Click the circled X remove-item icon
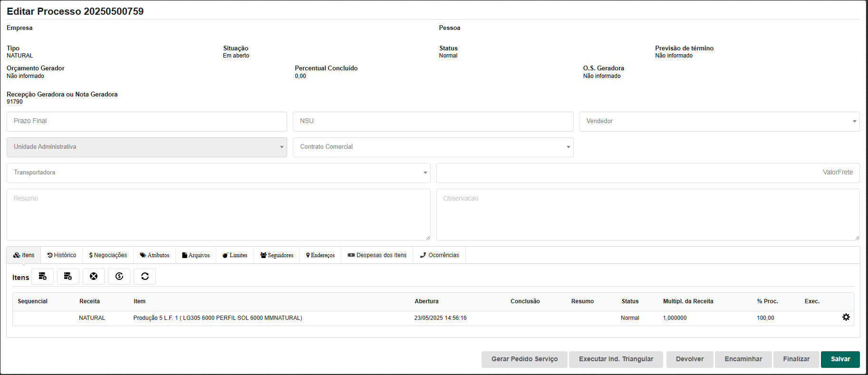The height and width of the screenshot is (375, 868). point(94,277)
